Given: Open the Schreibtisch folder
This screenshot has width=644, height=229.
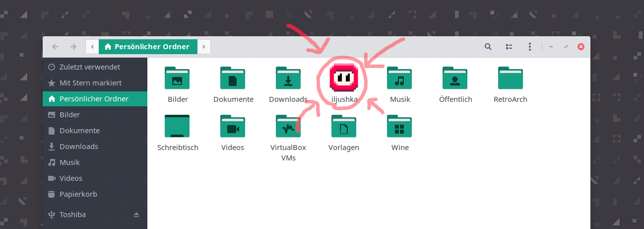Looking at the screenshot, I should click(x=177, y=126).
